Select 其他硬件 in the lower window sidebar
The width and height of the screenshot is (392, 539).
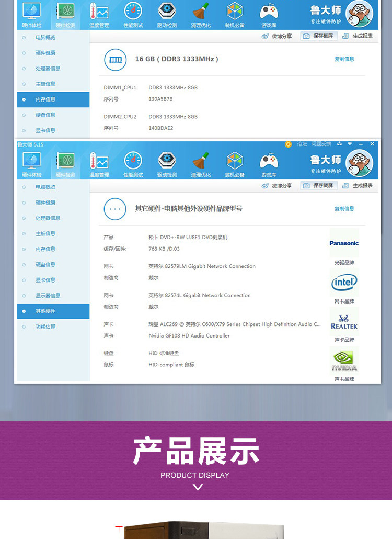(53, 311)
